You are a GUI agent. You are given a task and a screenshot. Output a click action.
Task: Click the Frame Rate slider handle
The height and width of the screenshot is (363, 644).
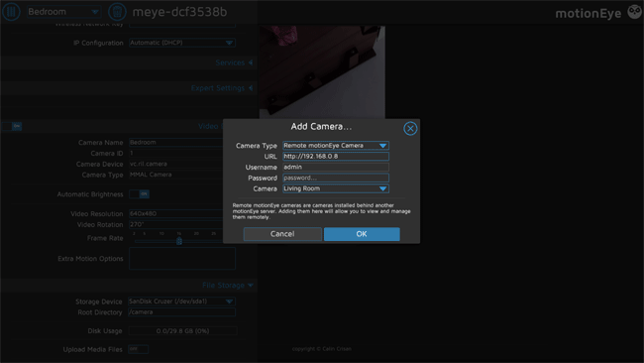(x=179, y=241)
